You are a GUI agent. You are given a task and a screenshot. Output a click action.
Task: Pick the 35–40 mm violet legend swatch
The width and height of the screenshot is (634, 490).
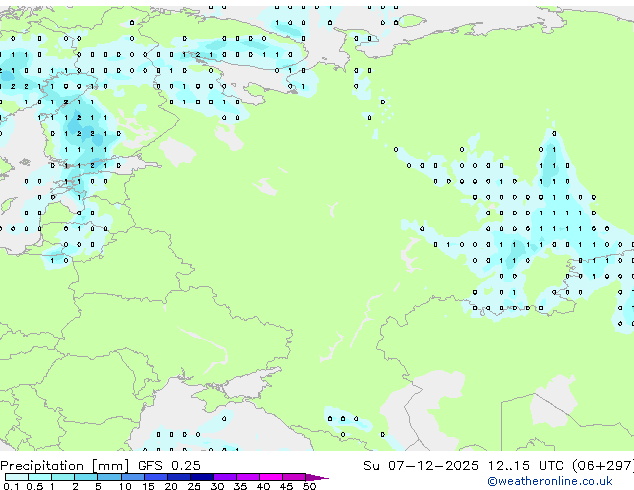[248, 477]
